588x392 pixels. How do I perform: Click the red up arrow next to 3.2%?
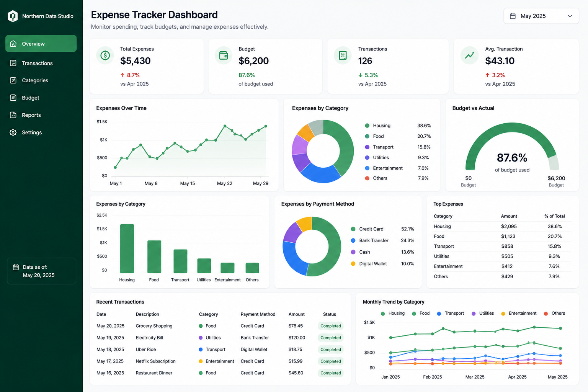[487, 75]
